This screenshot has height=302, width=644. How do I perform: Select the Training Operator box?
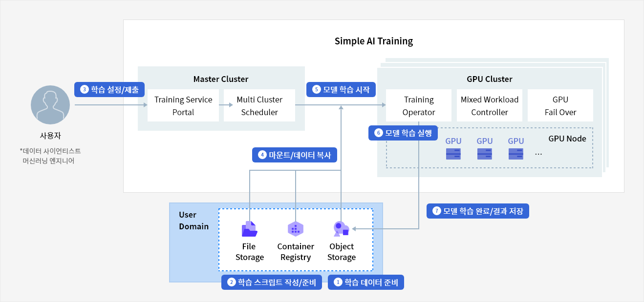pos(419,105)
